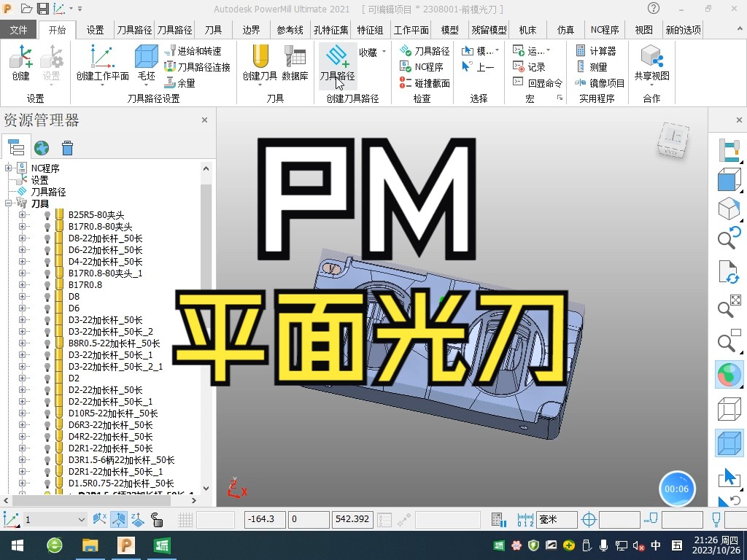The width and height of the screenshot is (747, 560).
Task: Toggle the light bulb for D2 tool
Action: [47, 378]
